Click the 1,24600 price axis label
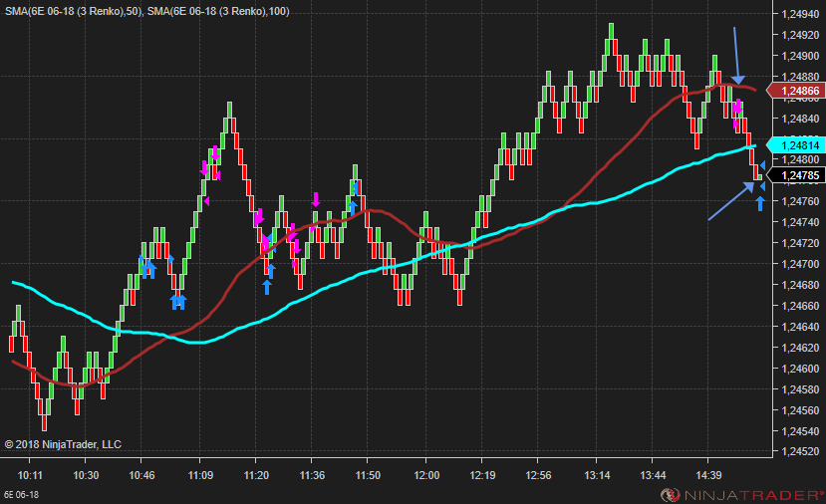This screenshot has width=826, height=504. click(801, 369)
